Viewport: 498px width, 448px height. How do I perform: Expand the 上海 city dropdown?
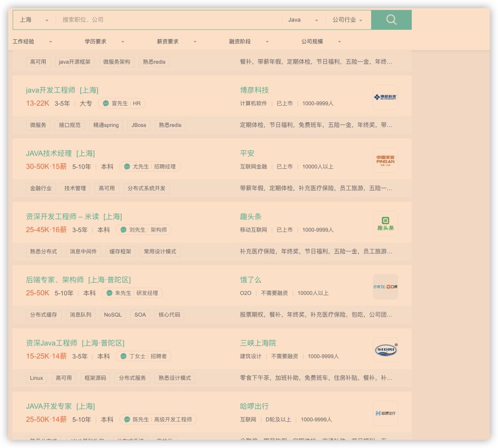pyautogui.click(x=34, y=20)
